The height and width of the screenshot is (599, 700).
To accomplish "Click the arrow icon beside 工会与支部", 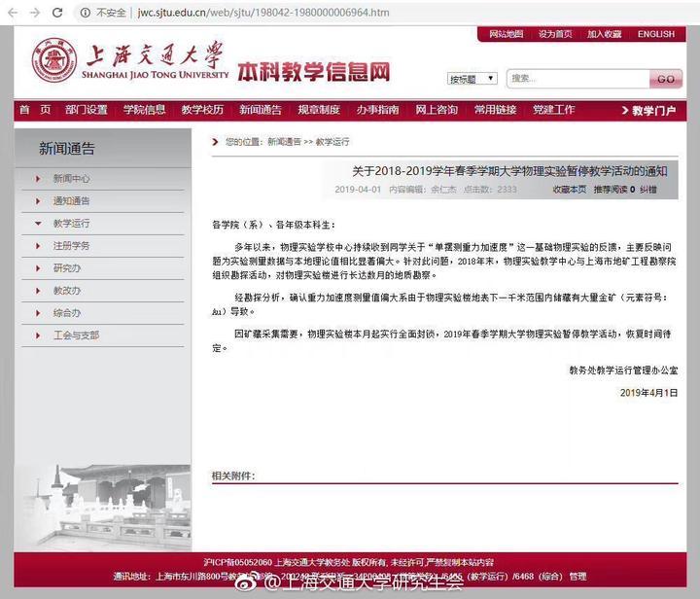I will [x=38, y=335].
